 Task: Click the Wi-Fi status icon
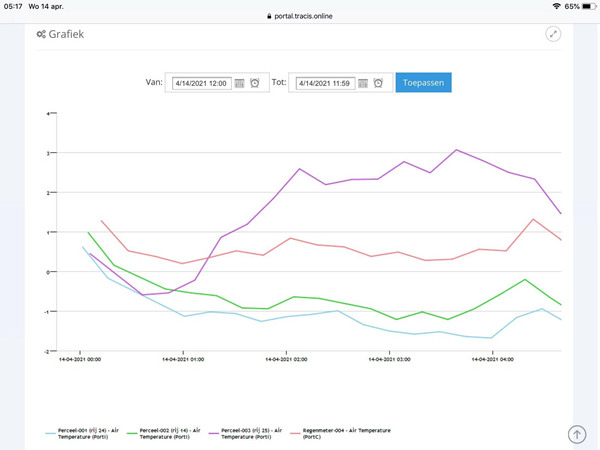point(555,6)
